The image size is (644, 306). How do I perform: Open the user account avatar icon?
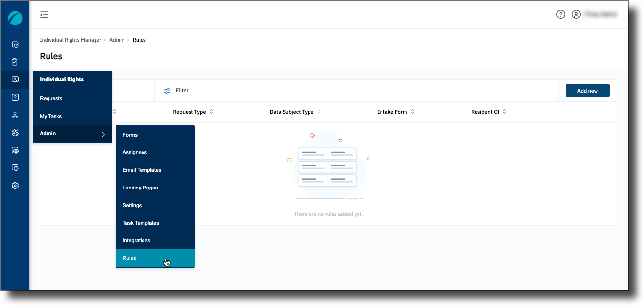click(x=576, y=14)
